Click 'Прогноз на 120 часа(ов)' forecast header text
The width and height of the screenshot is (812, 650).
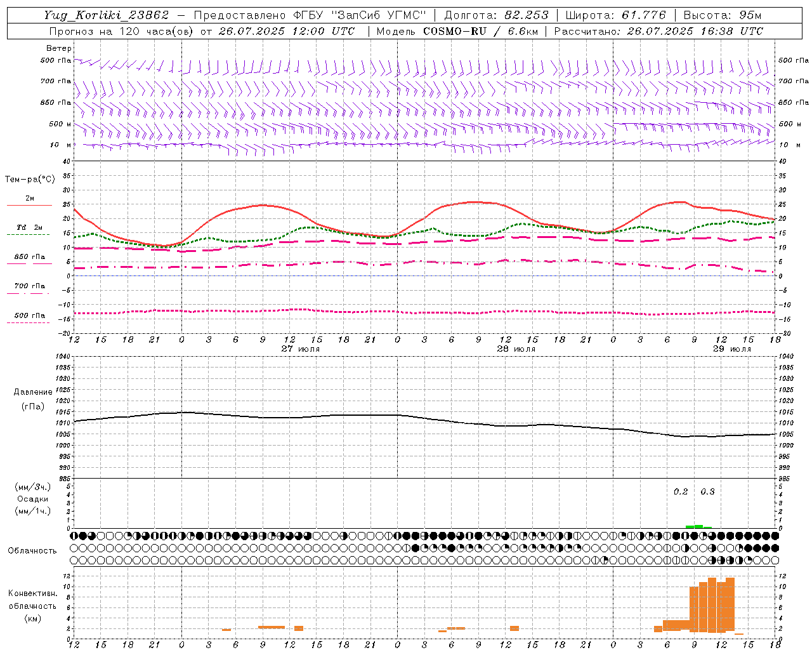[x=121, y=31]
